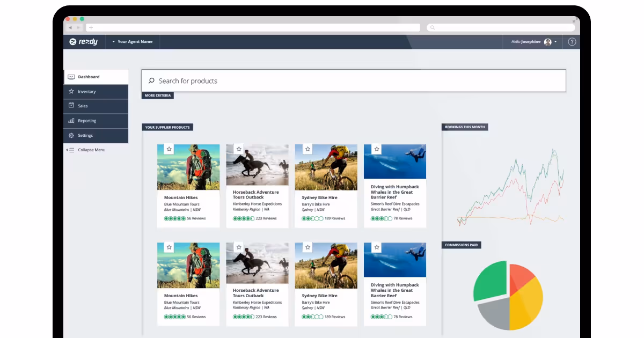Image resolution: width=644 pixels, height=338 pixels.
Task: Click Collapse Menu in sidebar
Action: pos(86,150)
